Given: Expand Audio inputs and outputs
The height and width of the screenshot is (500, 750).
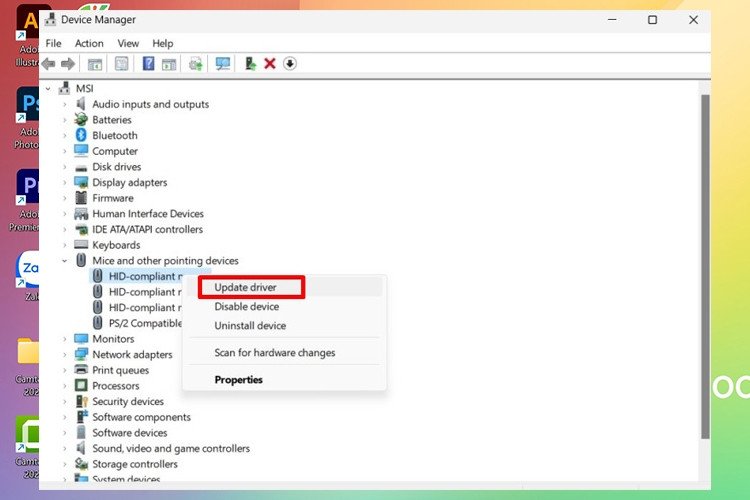Looking at the screenshot, I should tap(65, 104).
